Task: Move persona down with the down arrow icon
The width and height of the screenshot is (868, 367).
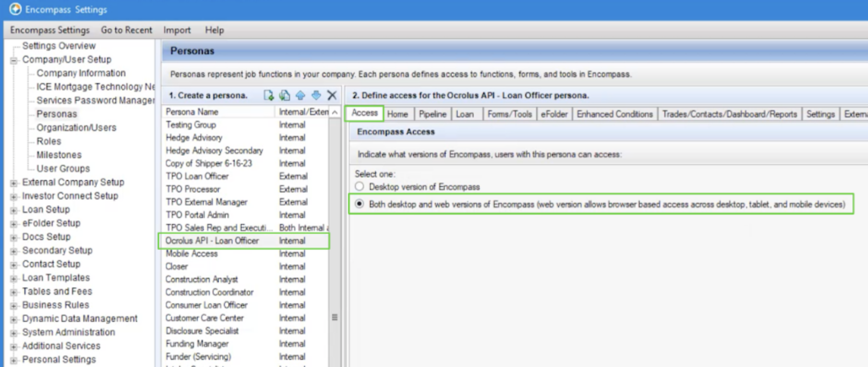Action: (316, 95)
